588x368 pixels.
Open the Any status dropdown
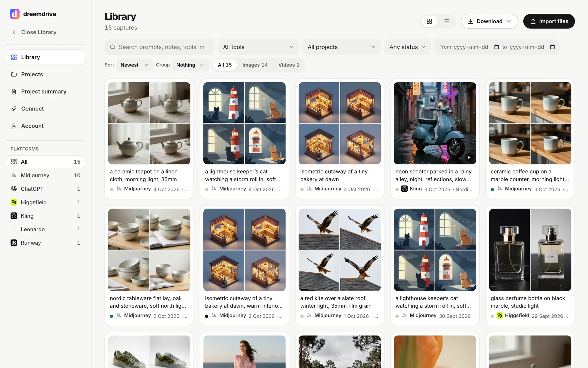[x=407, y=47]
